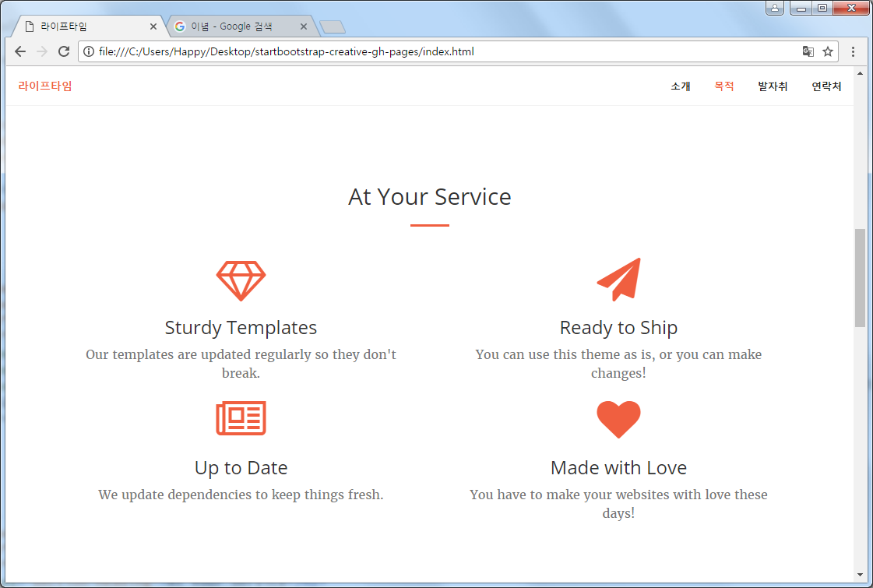Click the Ready to Ship heading
The image size is (873, 588).
coord(618,328)
